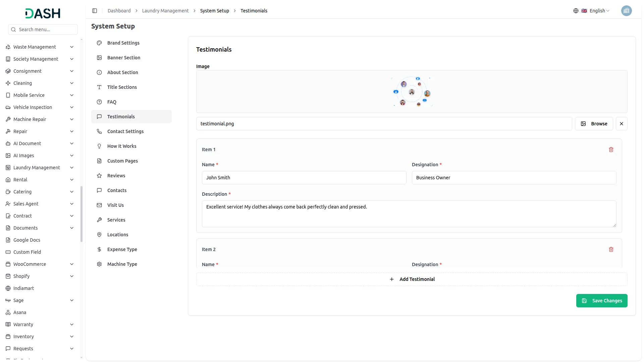
Task: Clear the testimonial.png file with the X
Action: click(621, 123)
